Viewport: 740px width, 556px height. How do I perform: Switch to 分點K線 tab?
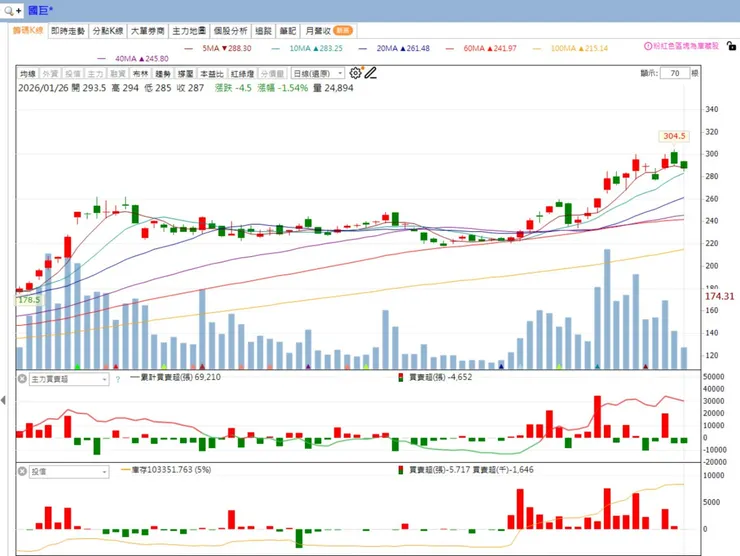click(108, 31)
